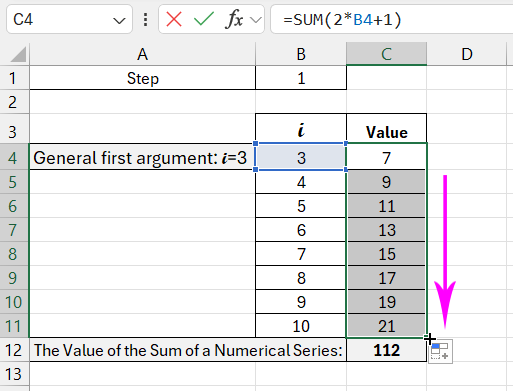Click the Select All corner triangle

coord(18,54)
